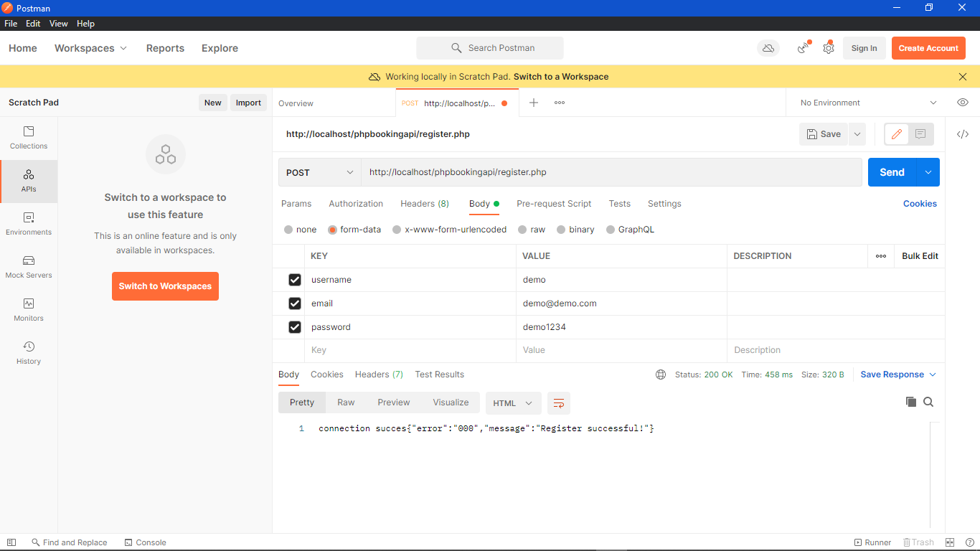Screen dimensions: 980x551
Task: Open the HTML response format dropdown
Action: [513, 402]
